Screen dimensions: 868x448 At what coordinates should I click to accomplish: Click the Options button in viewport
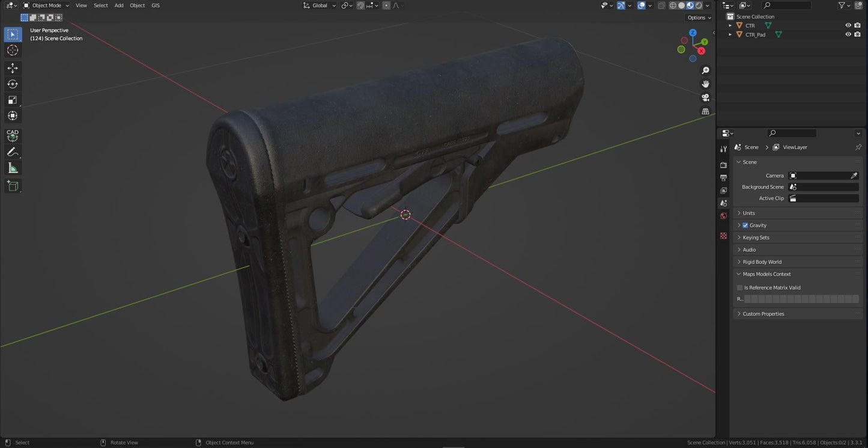698,18
